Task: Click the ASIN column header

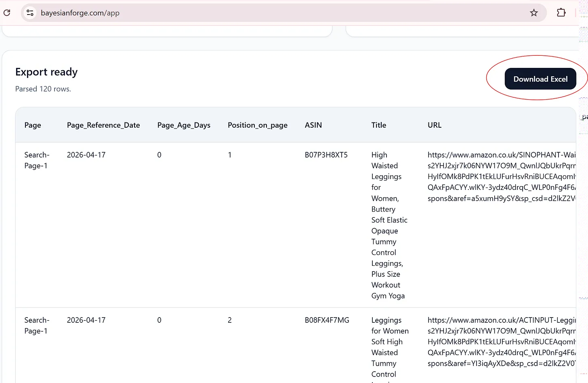Action: [x=313, y=125]
